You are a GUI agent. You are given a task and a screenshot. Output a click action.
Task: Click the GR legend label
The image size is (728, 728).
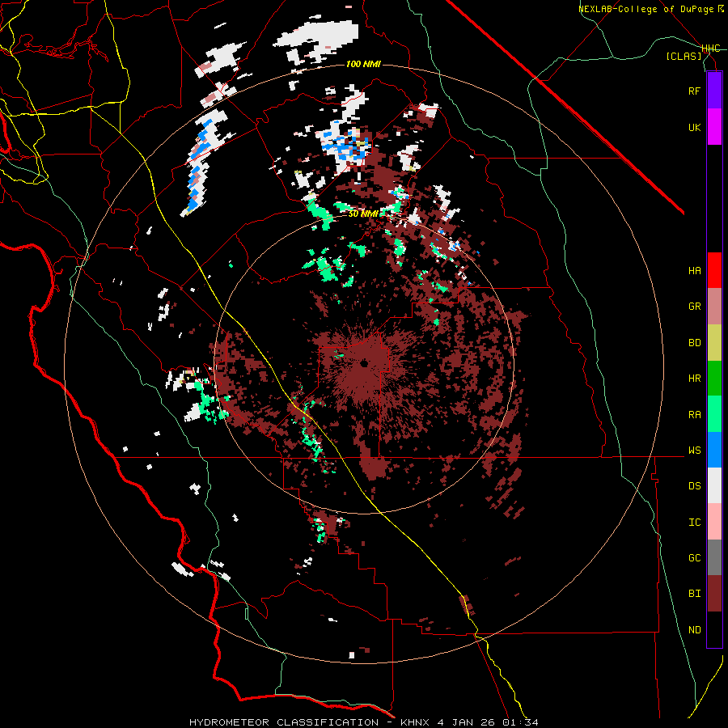coord(694,307)
